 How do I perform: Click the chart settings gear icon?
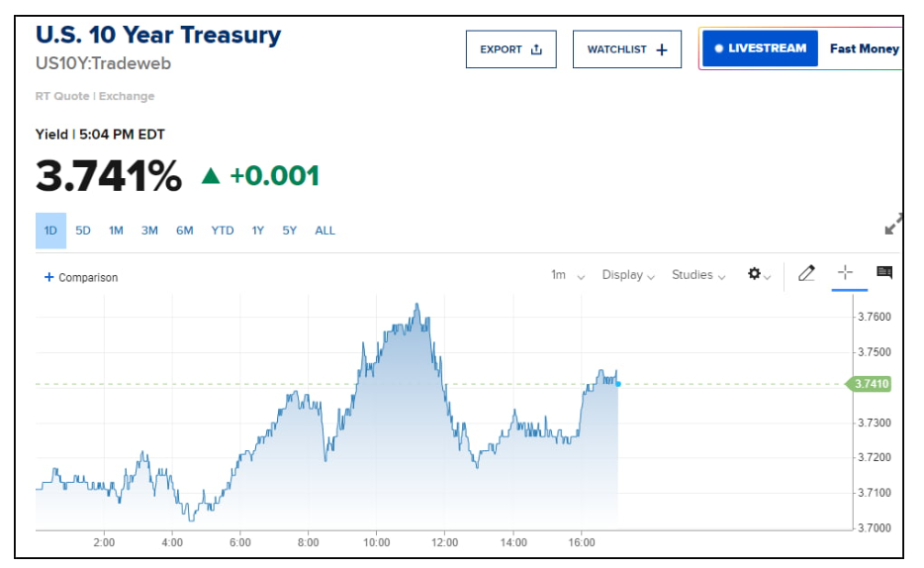(x=755, y=274)
